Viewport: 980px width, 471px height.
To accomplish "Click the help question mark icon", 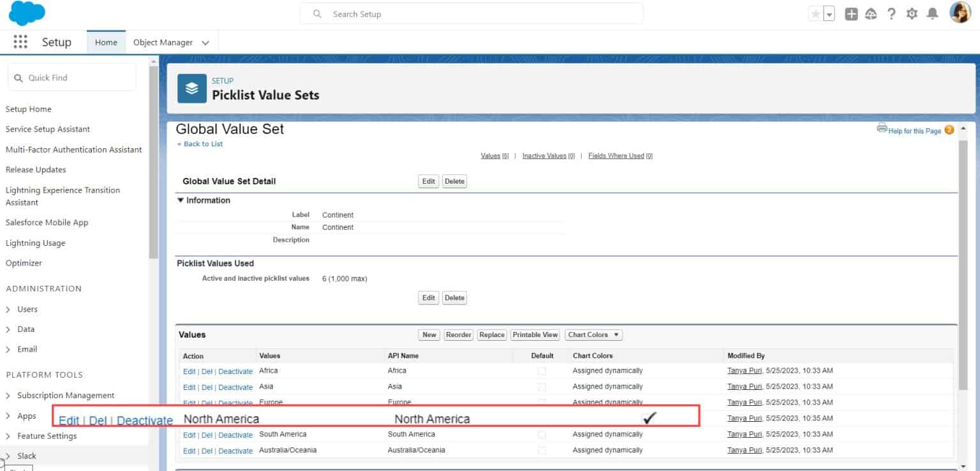I will tap(891, 13).
